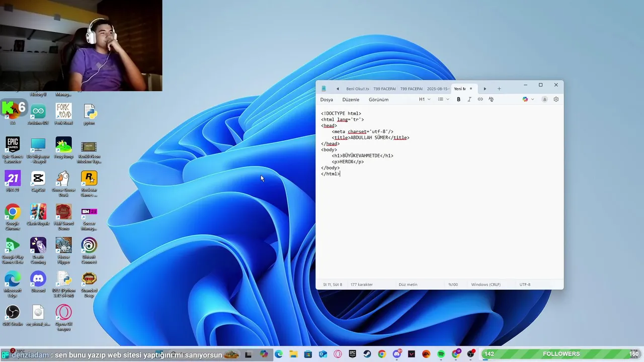
Task: Launch Death Coming from the desktop
Action: pos(38,251)
